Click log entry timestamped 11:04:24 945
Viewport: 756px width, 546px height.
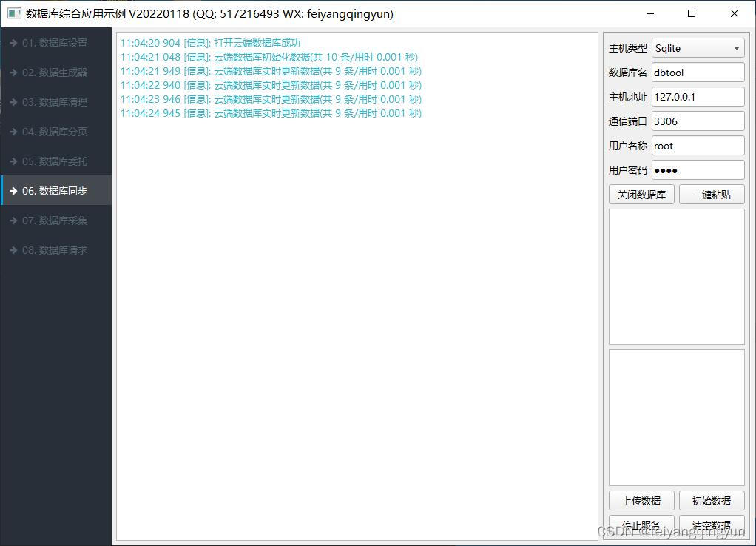(271, 113)
